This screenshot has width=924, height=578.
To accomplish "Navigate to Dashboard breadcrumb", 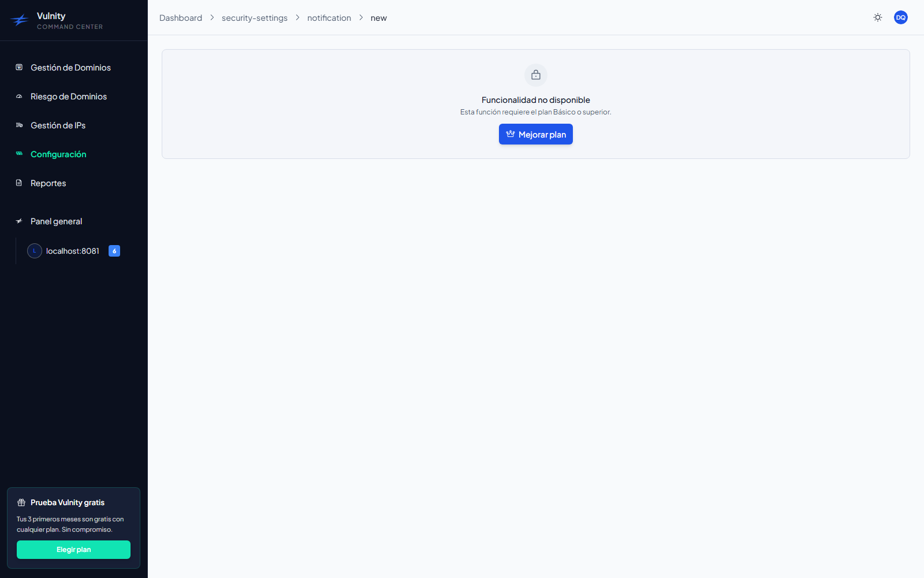I will click(181, 18).
